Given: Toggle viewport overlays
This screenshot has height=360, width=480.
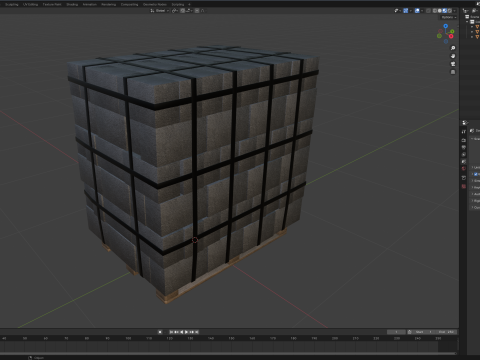Looking at the screenshot, I should click(417, 11).
